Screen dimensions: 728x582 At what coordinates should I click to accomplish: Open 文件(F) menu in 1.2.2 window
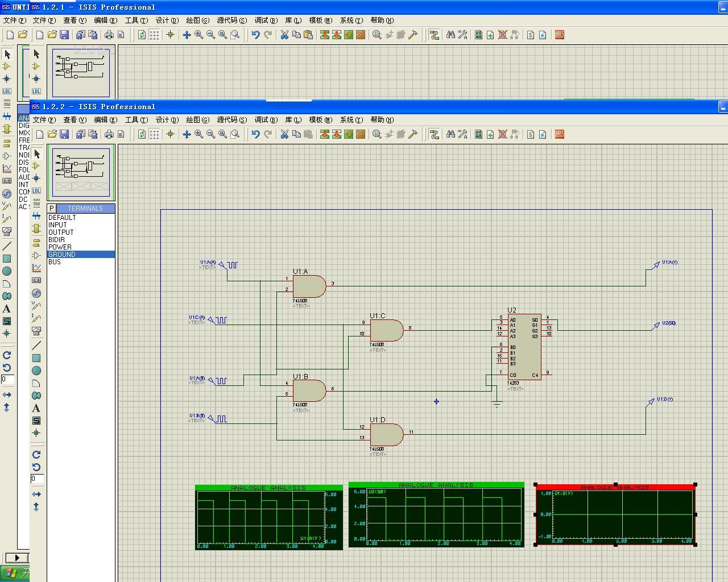44,120
